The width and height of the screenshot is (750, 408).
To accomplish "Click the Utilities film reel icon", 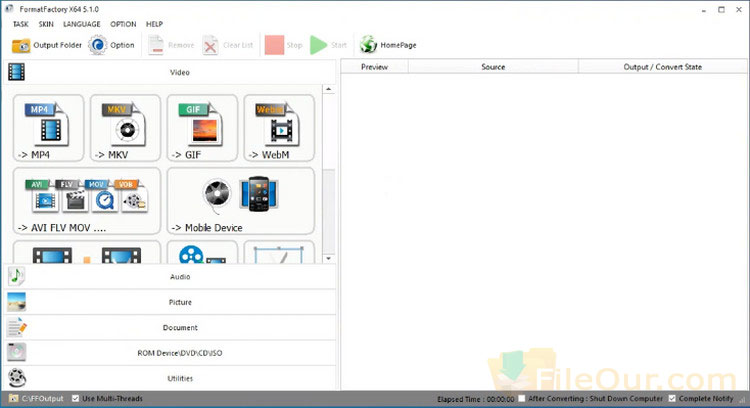I will tap(17, 378).
